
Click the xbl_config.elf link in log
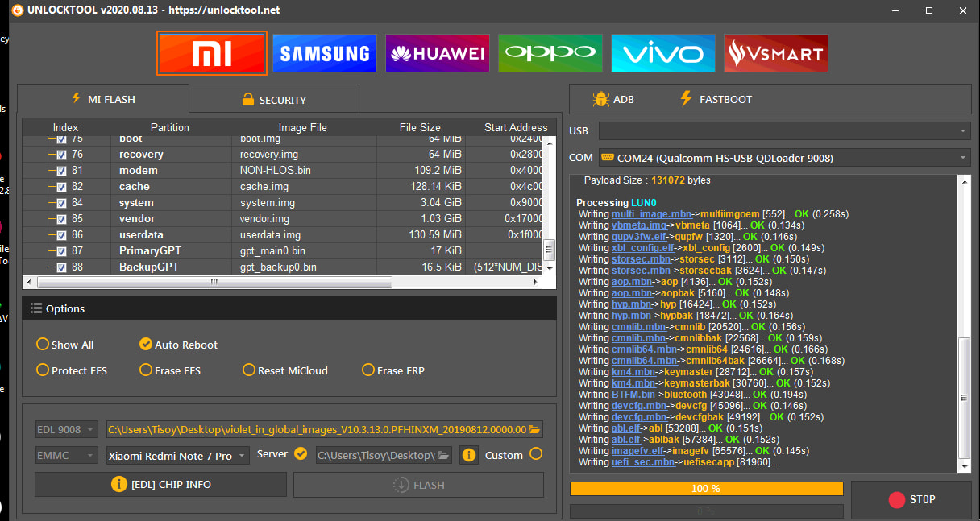point(644,248)
